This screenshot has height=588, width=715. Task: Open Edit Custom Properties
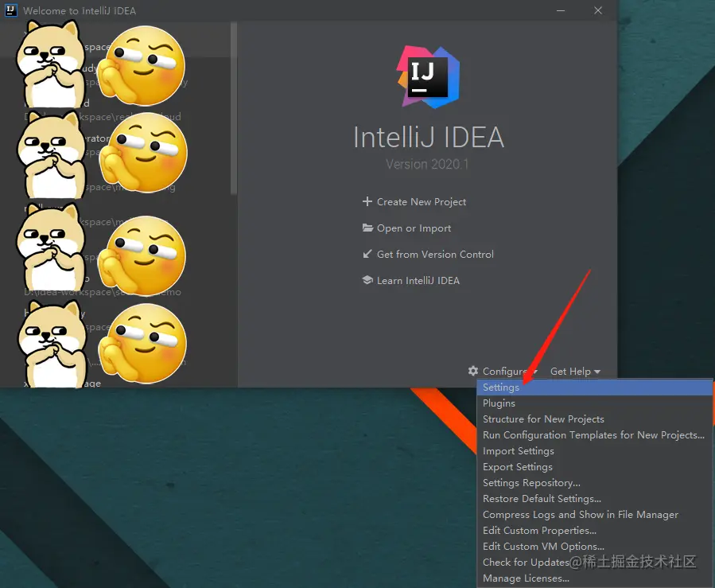click(595, 531)
